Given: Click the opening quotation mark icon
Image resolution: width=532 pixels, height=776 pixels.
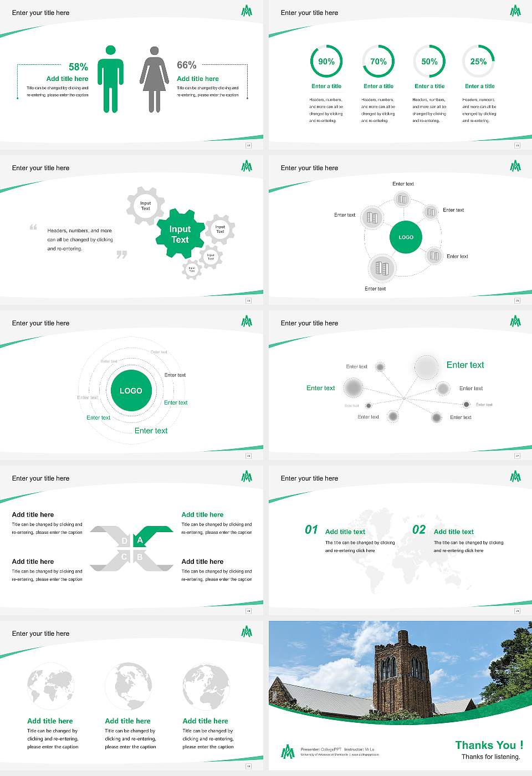Looking at the screenshot, I should click(33, 227).
